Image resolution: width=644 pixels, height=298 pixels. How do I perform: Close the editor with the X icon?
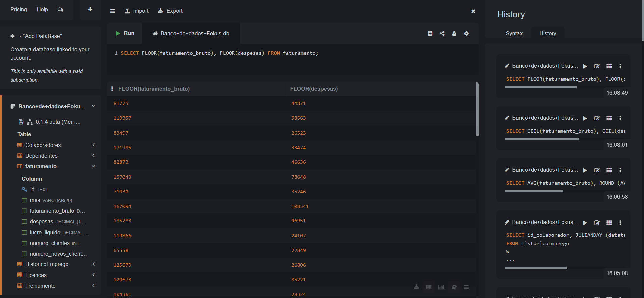coord(473,11)
